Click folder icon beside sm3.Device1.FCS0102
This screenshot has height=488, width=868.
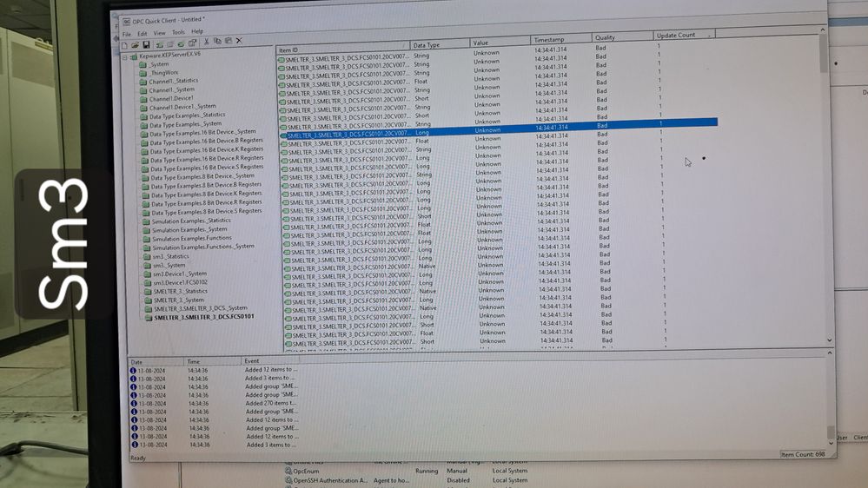coord(148,283)
